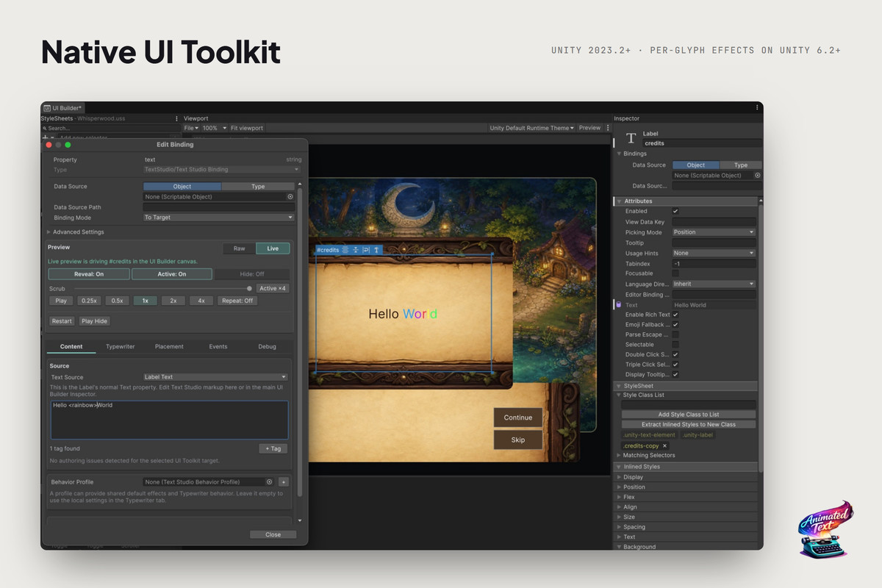Set playback speed to 2x
The image size is (882, 588).
173,301
